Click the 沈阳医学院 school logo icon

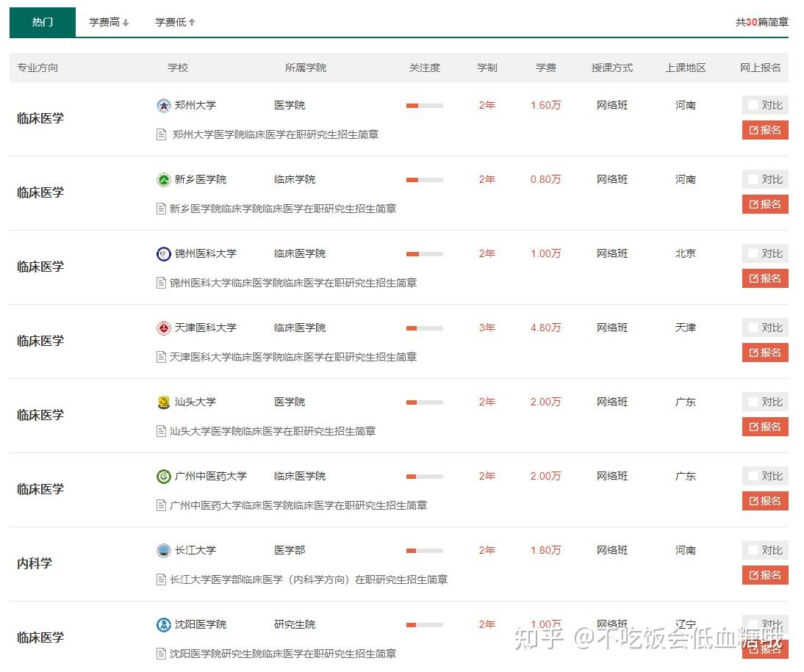(x=164, y=625)
